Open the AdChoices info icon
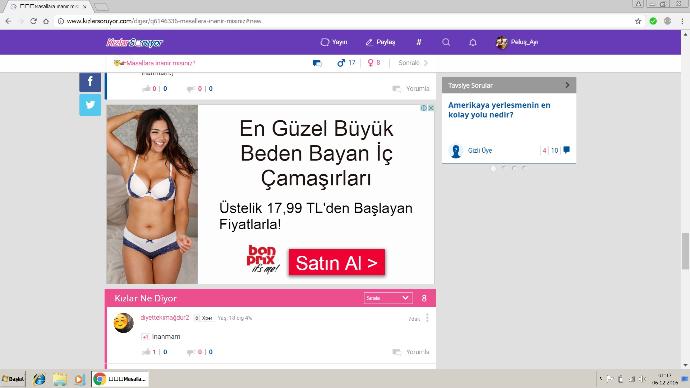 424,108
